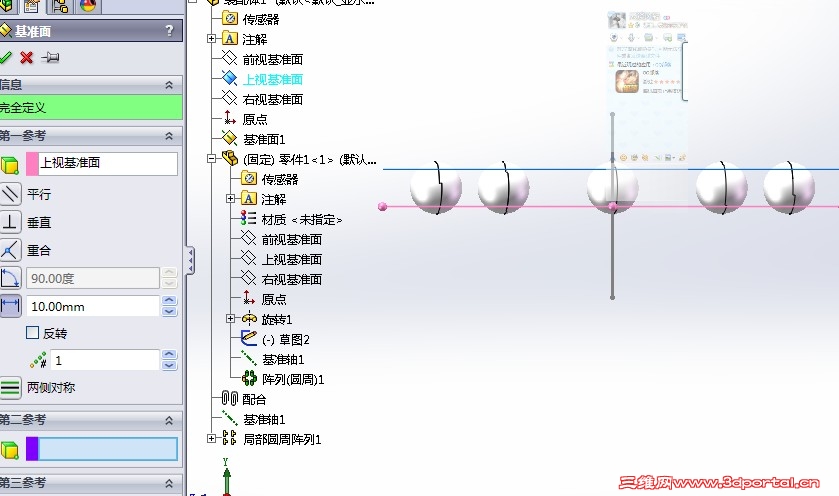Viewport: 839px width, 496px height.
Task: Collapse the 第一参考 section
Action: click(x=169, y=136)
